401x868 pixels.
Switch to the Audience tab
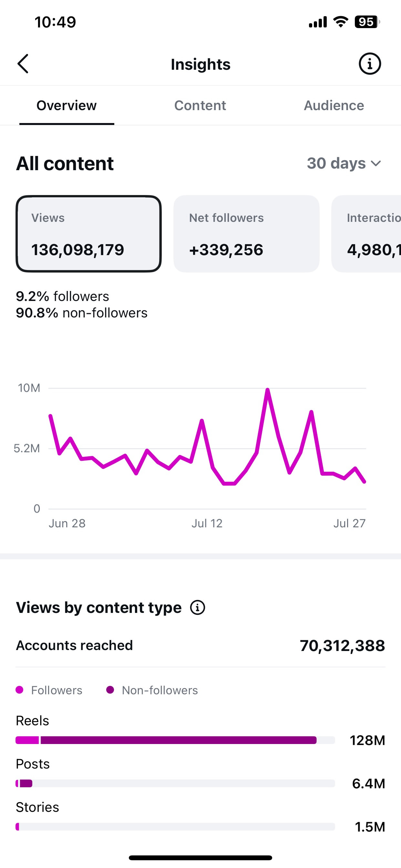[x=334, y=106]
